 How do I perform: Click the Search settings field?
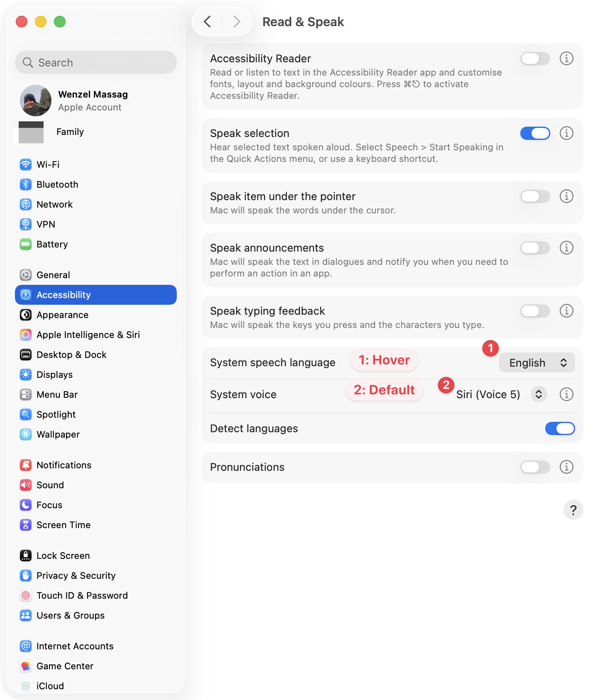(96, 63)
